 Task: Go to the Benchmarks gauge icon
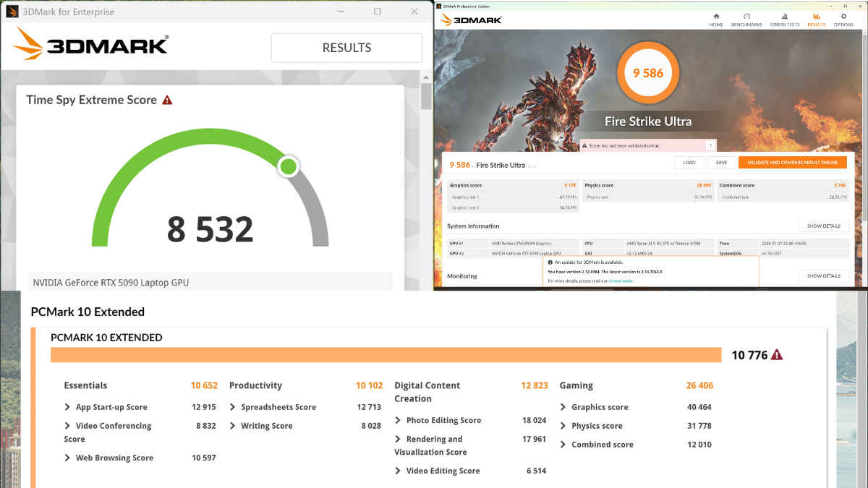pyautogui.click(x=746, y=16)
